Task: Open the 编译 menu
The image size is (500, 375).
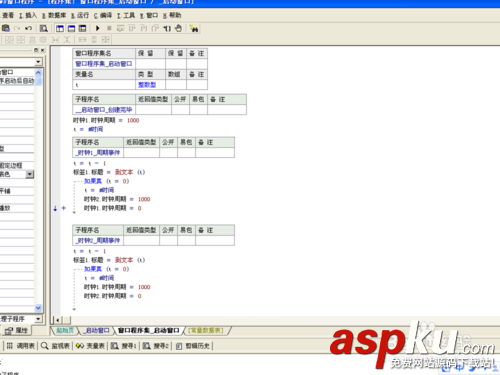Action: 103,15
